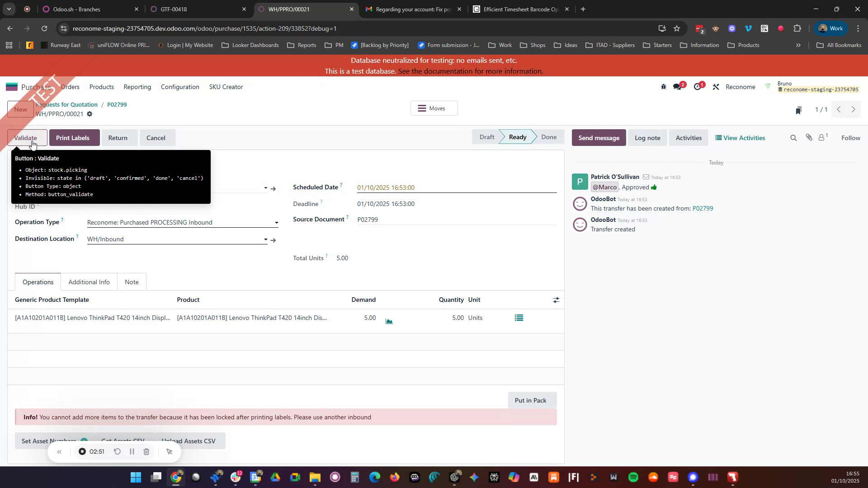Open the bug report icon in the top bar
The image size is (868, 488).
point(664,86)
